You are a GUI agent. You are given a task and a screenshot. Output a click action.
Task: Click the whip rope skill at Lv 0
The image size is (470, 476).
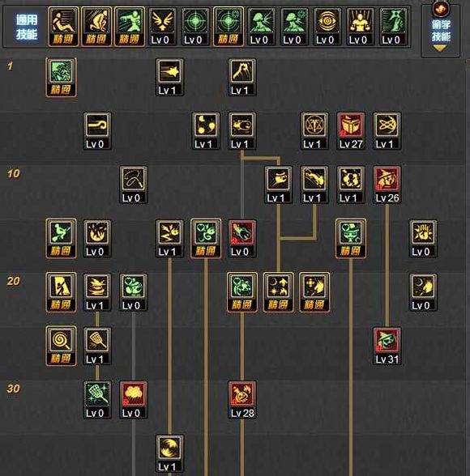tap(134, 185)
